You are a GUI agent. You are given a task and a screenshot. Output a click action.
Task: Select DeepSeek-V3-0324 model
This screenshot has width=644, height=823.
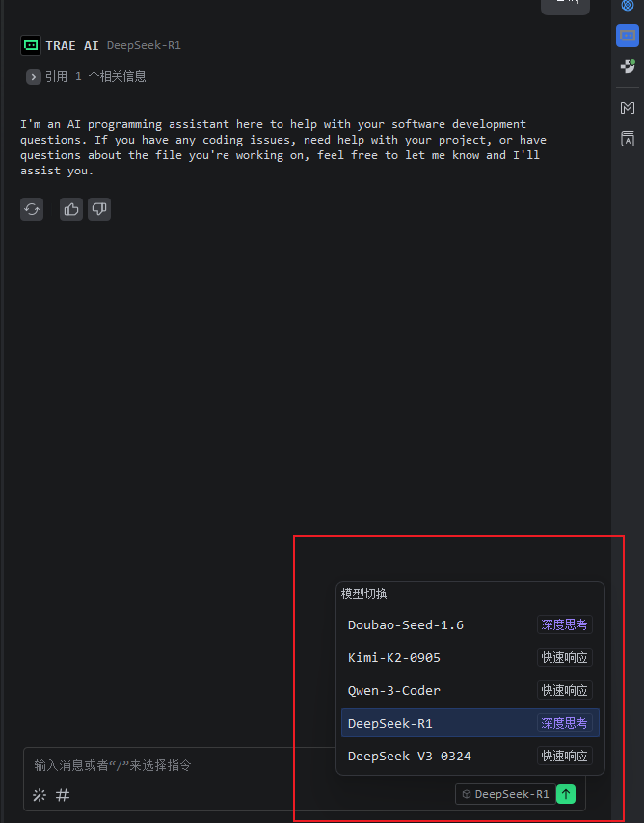pos(470,756)
